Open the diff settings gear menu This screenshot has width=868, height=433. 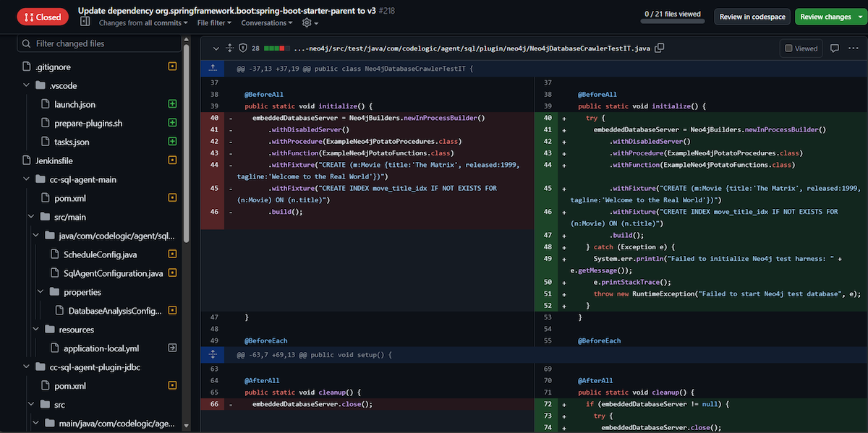[x=310, y=22]
